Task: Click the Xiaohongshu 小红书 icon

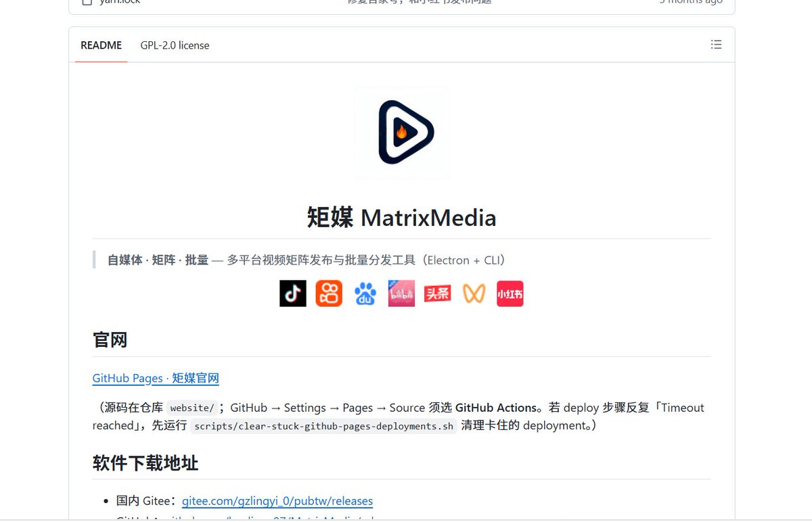Action: click(x=510, y=293)
